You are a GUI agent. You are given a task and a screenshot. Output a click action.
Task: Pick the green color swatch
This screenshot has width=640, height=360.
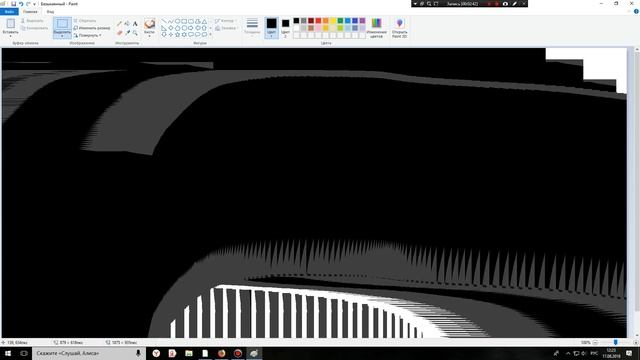click(340, 21)
